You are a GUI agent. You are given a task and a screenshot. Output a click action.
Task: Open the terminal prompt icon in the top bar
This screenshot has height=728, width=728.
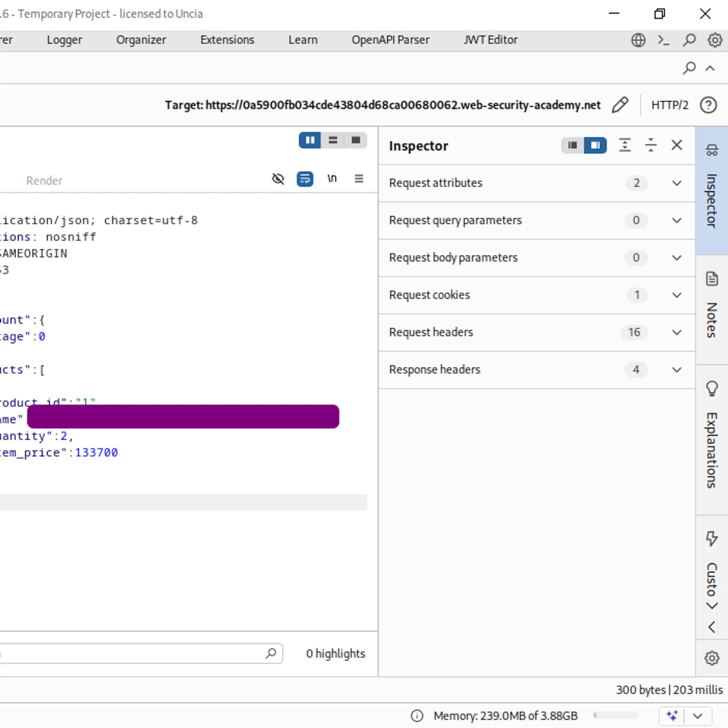click(x=663, y=40)
